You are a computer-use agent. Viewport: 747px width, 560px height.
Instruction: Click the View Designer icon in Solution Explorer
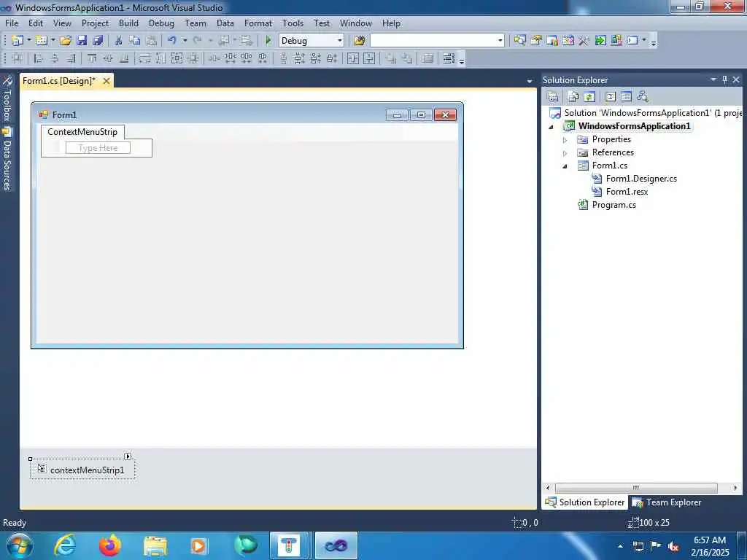pyautogui.click(x=627, y=97)
